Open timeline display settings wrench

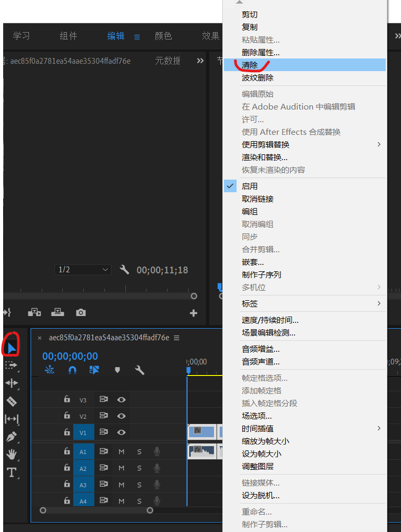(x=140, y=370)
